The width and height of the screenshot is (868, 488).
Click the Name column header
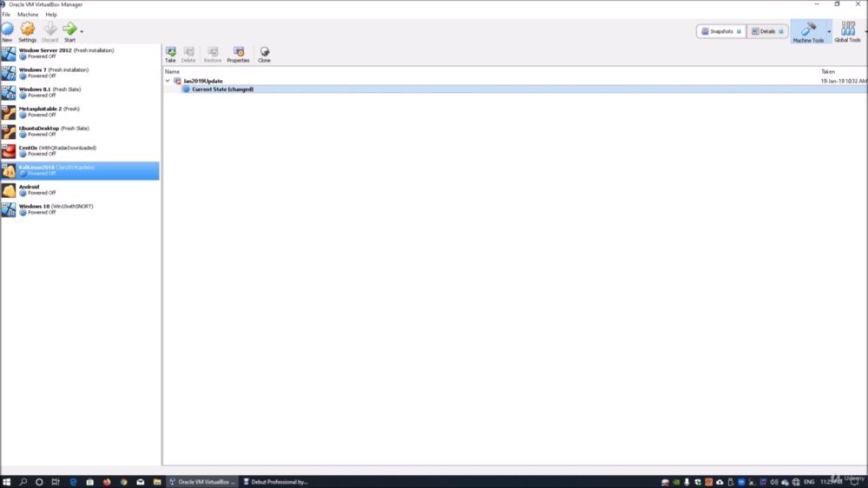coord(172,71)
